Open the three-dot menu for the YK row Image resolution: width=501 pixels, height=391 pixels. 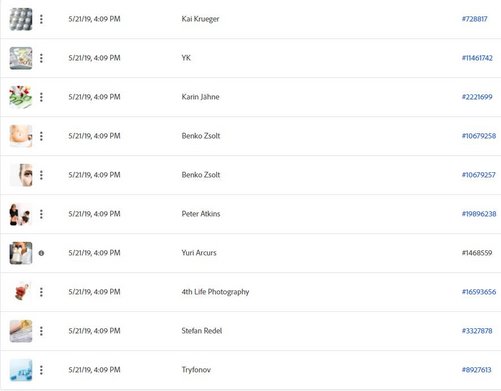(41, 58)
